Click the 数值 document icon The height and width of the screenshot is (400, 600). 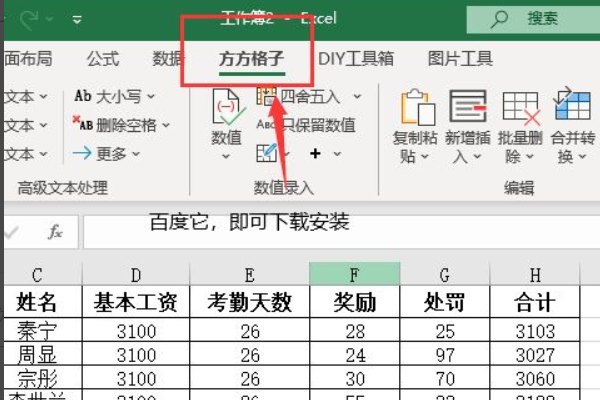228,108
